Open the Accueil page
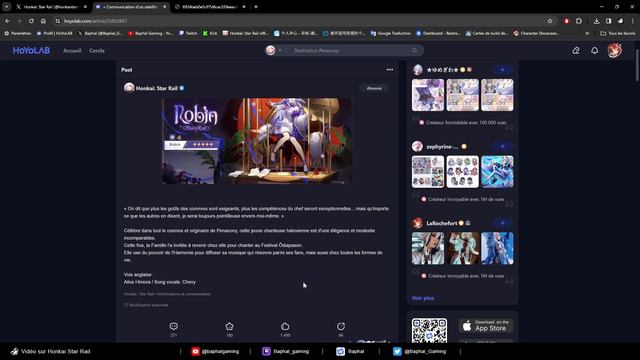The height and width of the screenshot is (360, 640). [72, 51]
